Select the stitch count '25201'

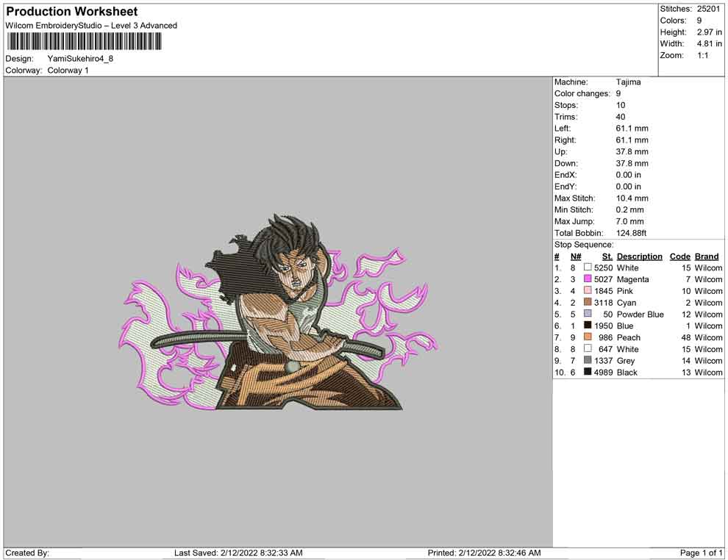tap(708, 9)
